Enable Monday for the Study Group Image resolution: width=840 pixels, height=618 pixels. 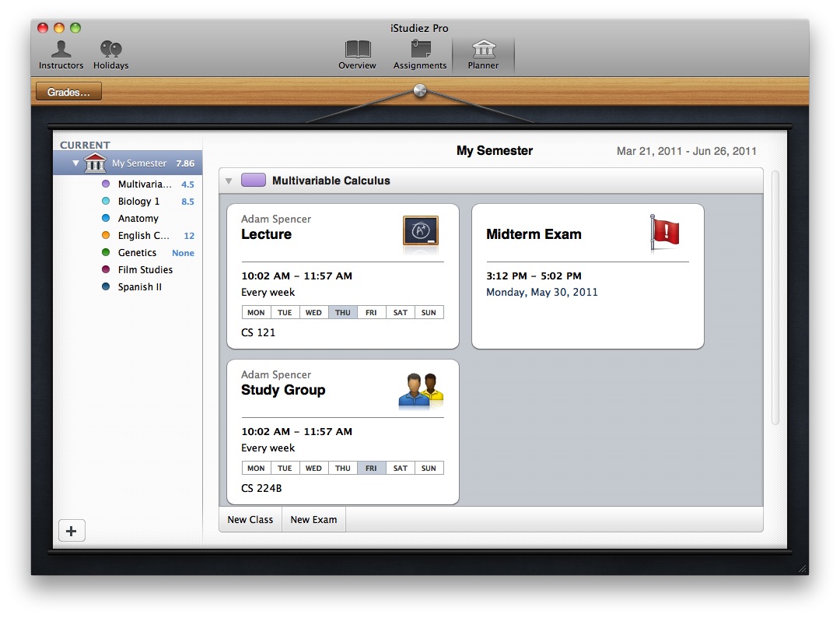[255, 468]
